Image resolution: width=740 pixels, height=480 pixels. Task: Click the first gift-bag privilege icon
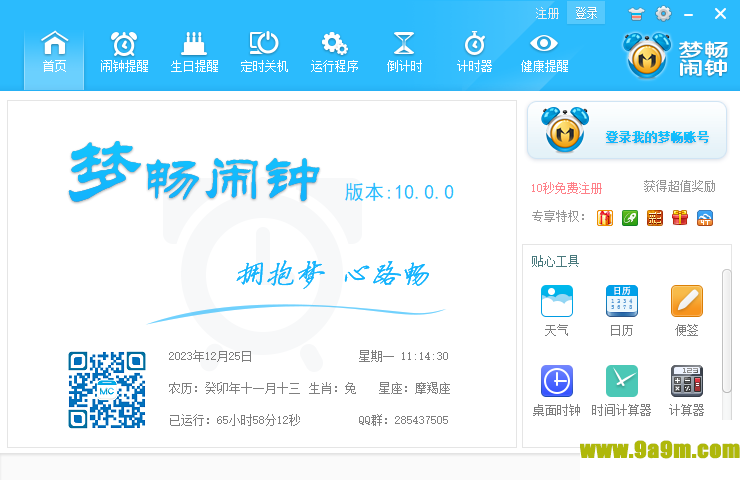point(605,218)
